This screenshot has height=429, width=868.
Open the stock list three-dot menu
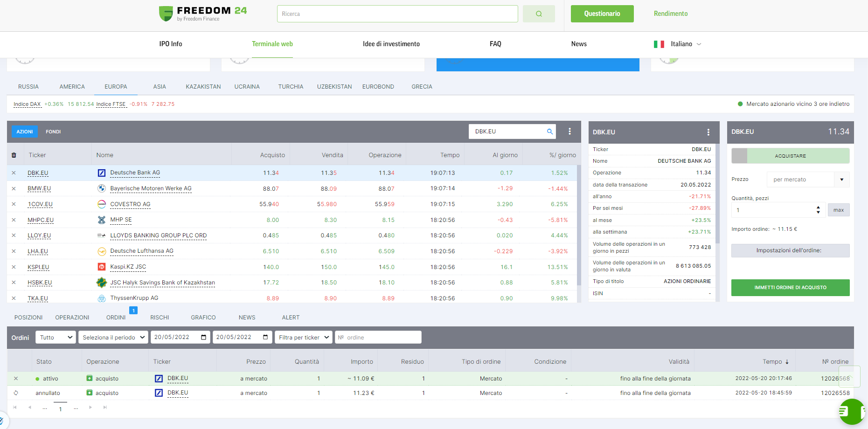[569, 131]
